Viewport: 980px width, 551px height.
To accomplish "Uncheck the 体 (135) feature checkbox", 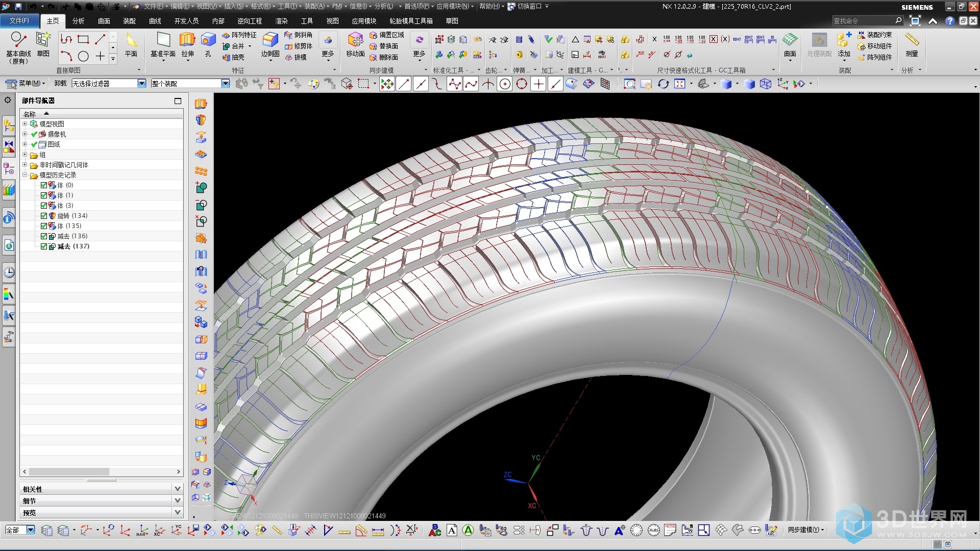I will click(x=44, y=226).
